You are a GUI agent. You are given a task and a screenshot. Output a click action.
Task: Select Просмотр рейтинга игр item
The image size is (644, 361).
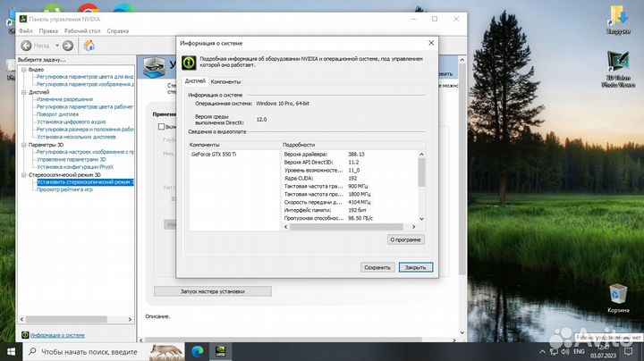pos(65,189)
